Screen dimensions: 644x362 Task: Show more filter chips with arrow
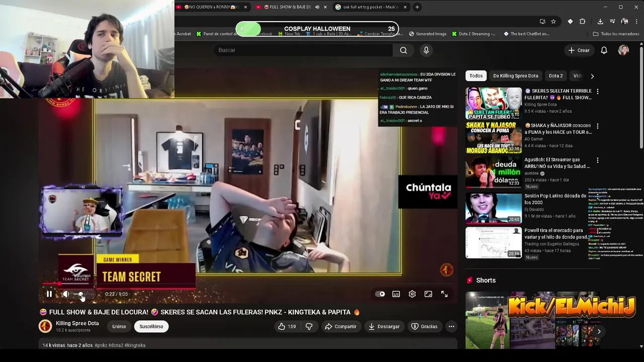click(x=592, y=76)
